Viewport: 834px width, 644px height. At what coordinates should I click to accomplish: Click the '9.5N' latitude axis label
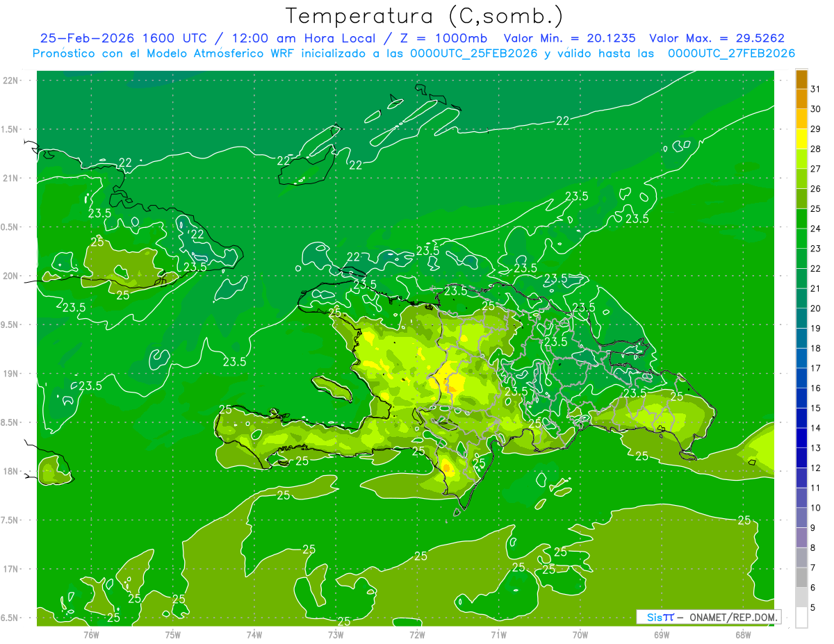point(10,325)
